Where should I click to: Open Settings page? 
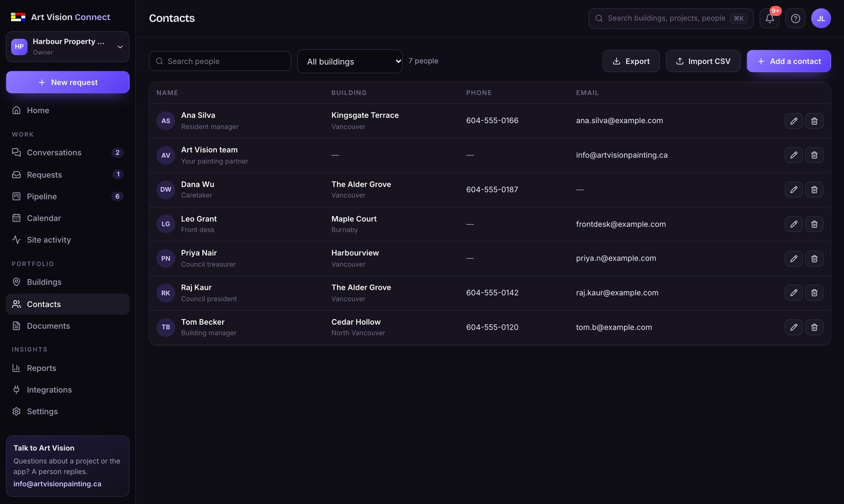click(68, 411)
